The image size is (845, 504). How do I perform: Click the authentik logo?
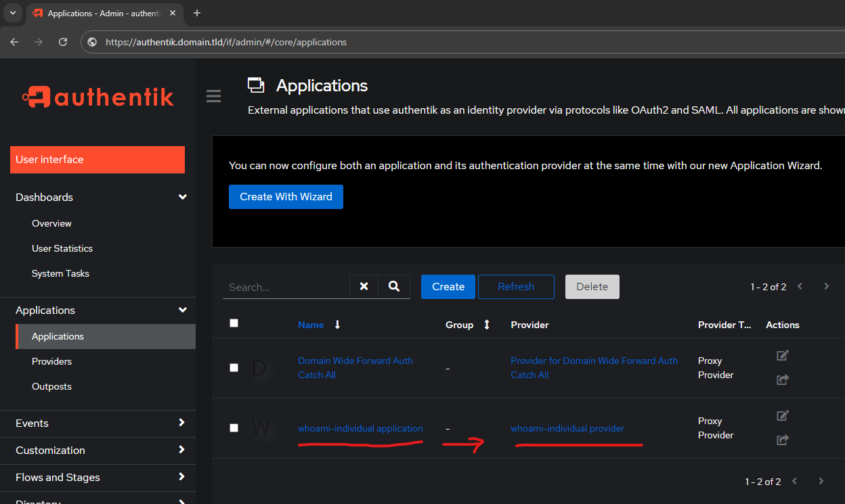(98, 97)
